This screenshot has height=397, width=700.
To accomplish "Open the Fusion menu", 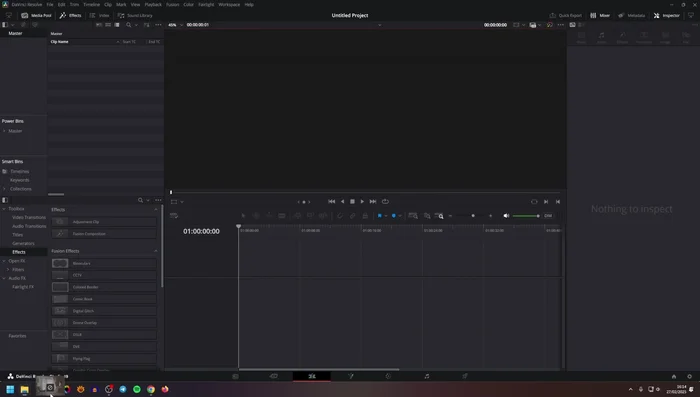I will [x=173, y=4].
